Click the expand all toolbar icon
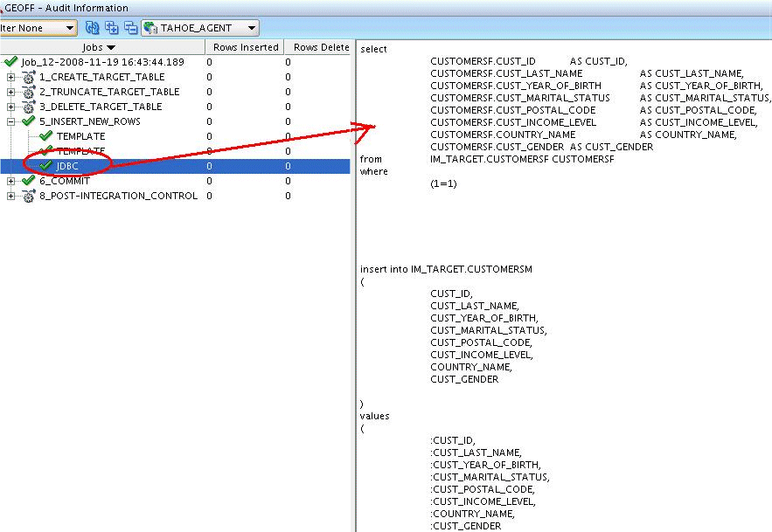Screen dimensions: 772x532 [111, 28]
